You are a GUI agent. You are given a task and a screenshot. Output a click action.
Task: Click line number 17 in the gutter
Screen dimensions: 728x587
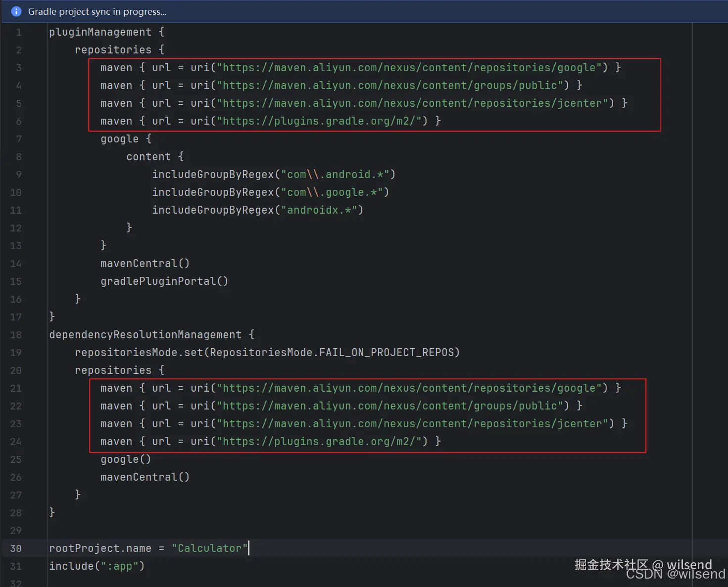pyautogui.click(x=16, y=317)
